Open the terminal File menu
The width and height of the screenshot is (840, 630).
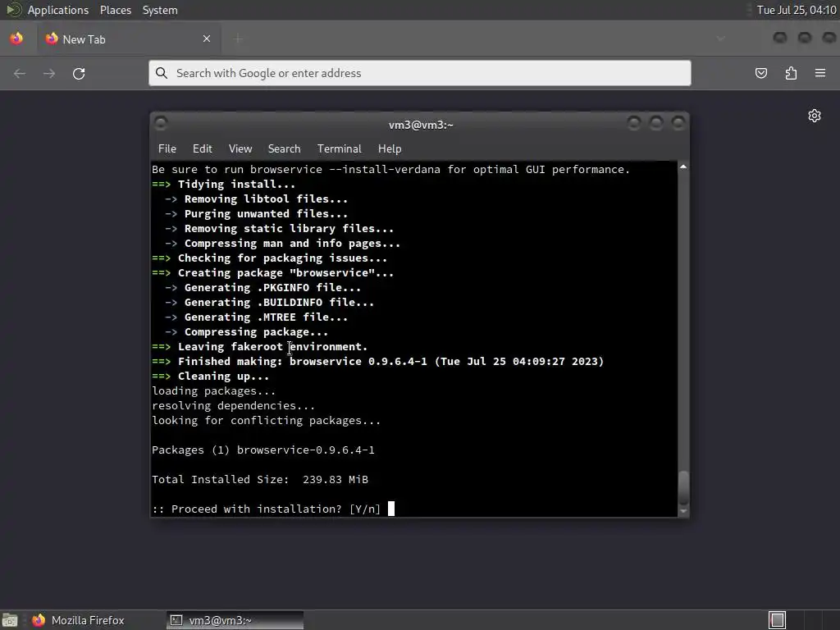(x=167, y=149)
